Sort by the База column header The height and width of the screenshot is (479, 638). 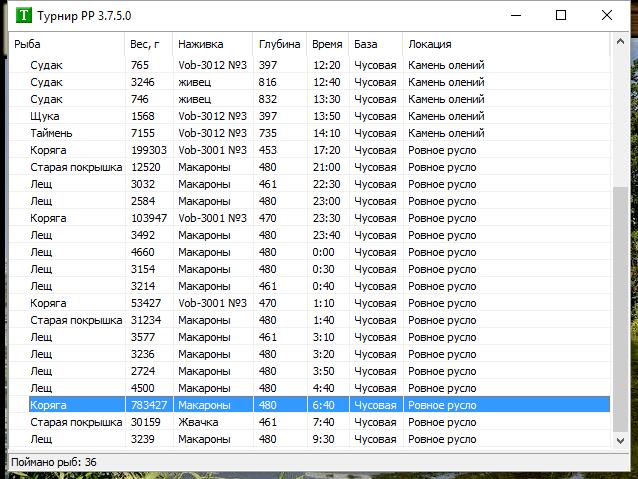[x=376, y=44]
